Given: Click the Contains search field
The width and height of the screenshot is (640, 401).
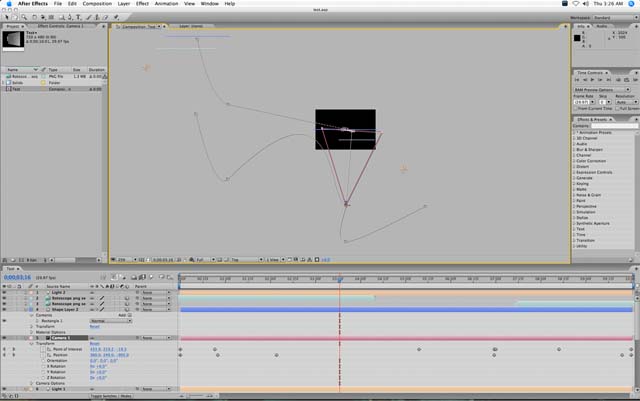Looking at the screenshot, I should (x=614, y=126).
